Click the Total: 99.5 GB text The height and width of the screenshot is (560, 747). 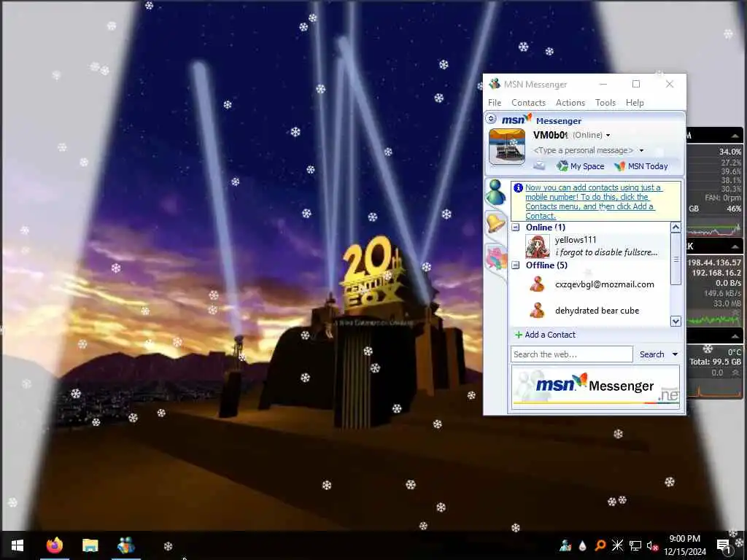coord(715,362)
